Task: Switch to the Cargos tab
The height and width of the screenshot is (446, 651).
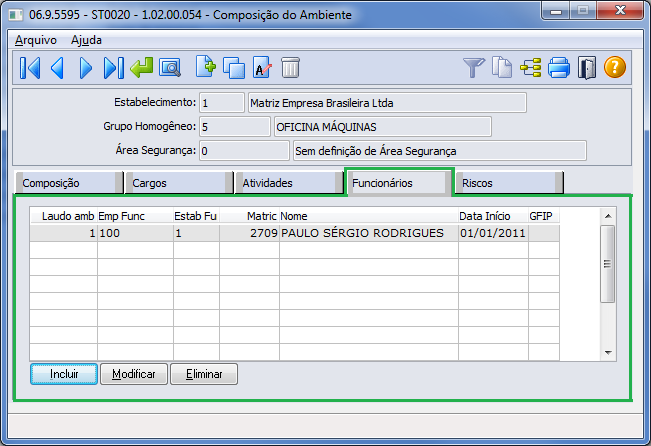Action: click(179, 183)
